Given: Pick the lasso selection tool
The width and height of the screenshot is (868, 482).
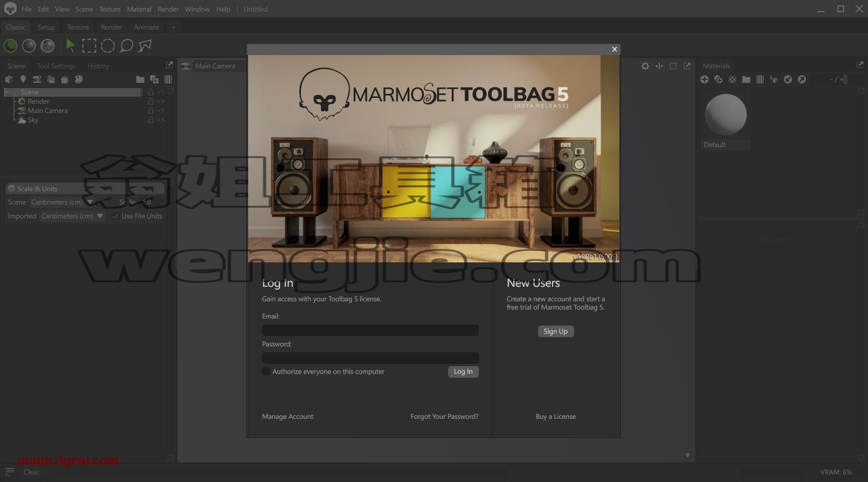Looking at the screenshot, I should tap(126, 46).
